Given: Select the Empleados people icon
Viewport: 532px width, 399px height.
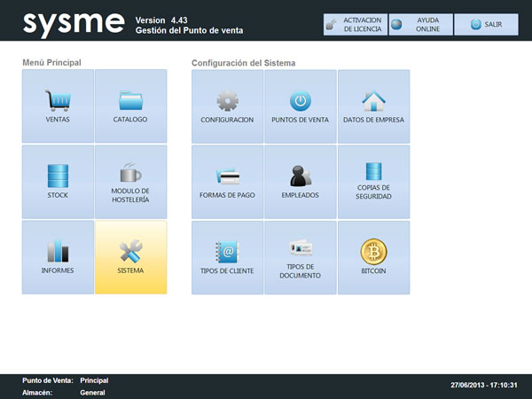Looking at the screenshot, I should tap(301, 176).
